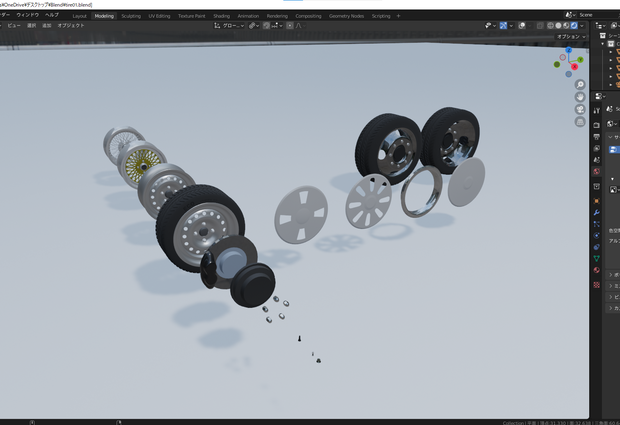Screen dimensions: 620x425
Task: Switch to the Sculpting workspace tab
Action: coord(131,16)
